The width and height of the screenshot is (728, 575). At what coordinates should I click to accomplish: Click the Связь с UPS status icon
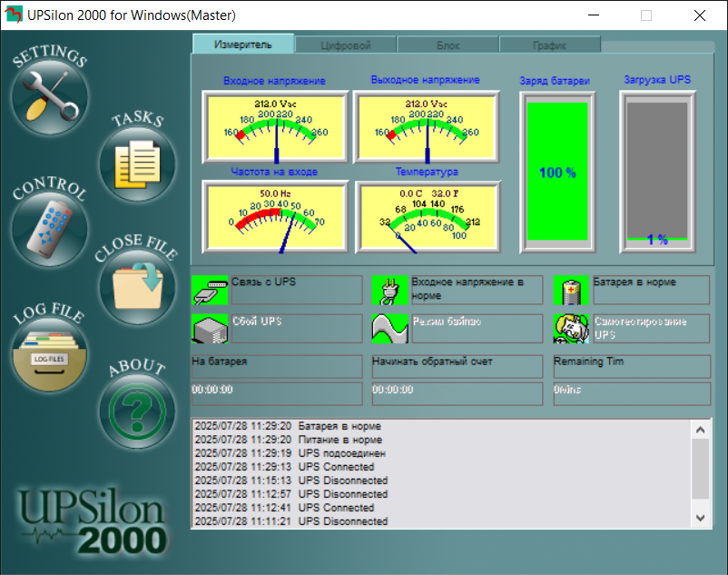pos(210,291)
